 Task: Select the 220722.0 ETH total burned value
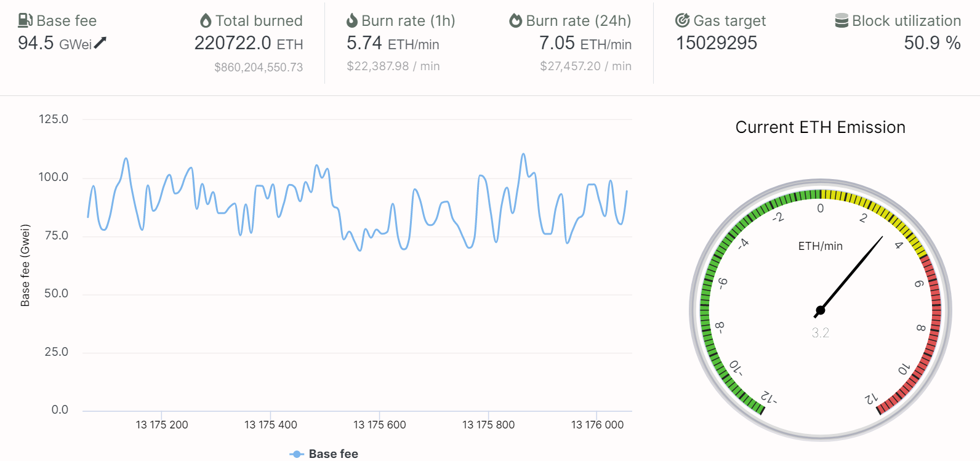click(249, 43)
